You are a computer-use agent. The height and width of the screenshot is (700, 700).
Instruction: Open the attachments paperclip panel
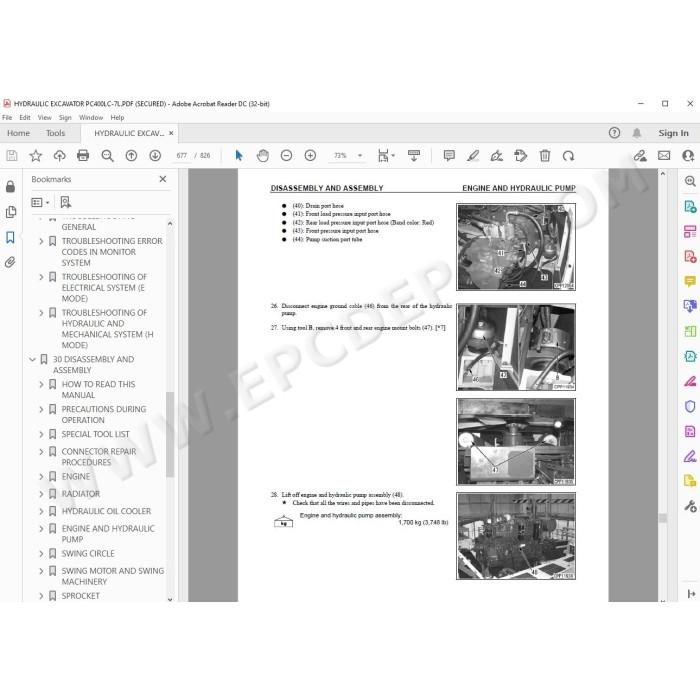click(x=11, y=262)
